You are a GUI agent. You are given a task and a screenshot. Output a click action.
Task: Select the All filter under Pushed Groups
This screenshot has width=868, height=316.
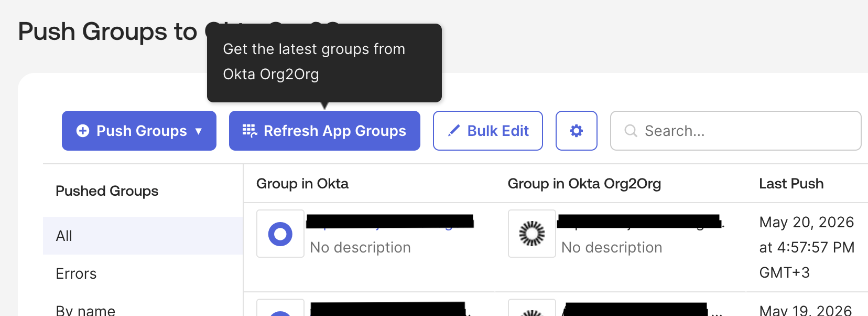[143, 236]
